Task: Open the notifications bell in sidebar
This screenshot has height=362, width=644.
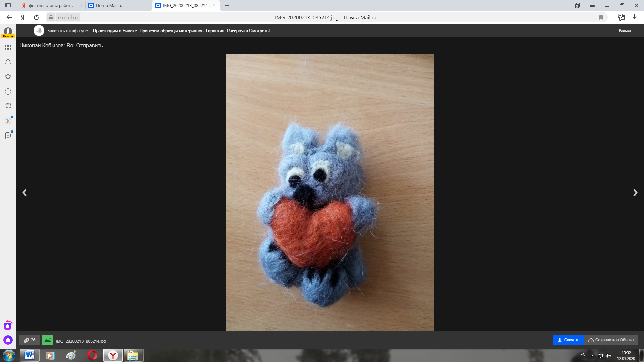Action: [x=8, y=62]
